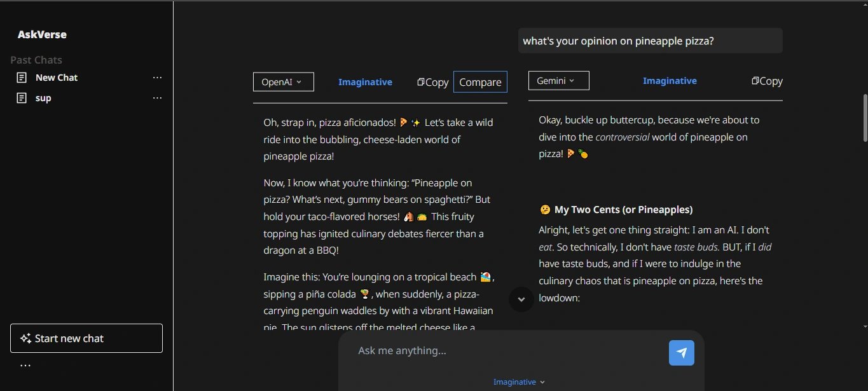Open the New Chat conversation

tap(57, 78)
